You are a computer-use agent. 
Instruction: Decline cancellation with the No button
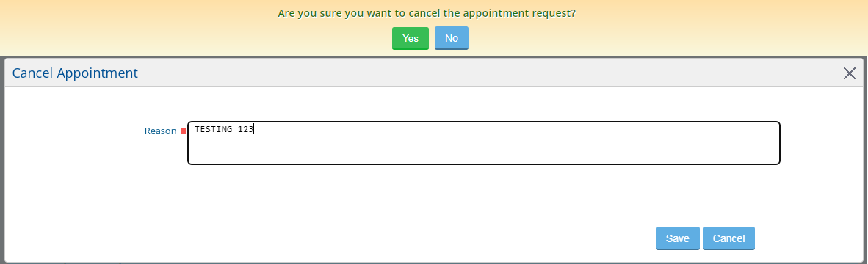point(451,38)
